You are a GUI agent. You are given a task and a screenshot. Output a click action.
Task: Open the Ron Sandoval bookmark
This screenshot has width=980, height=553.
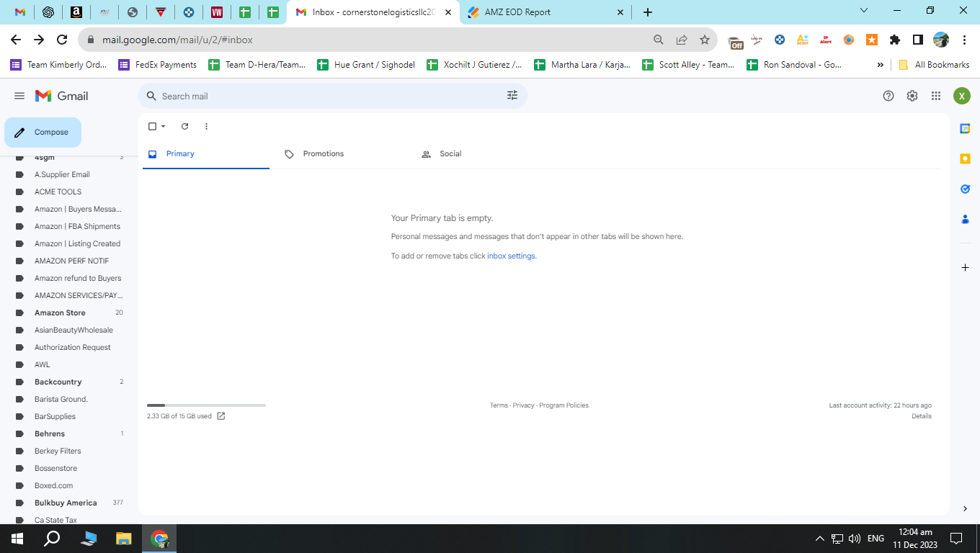pos(794,65)
